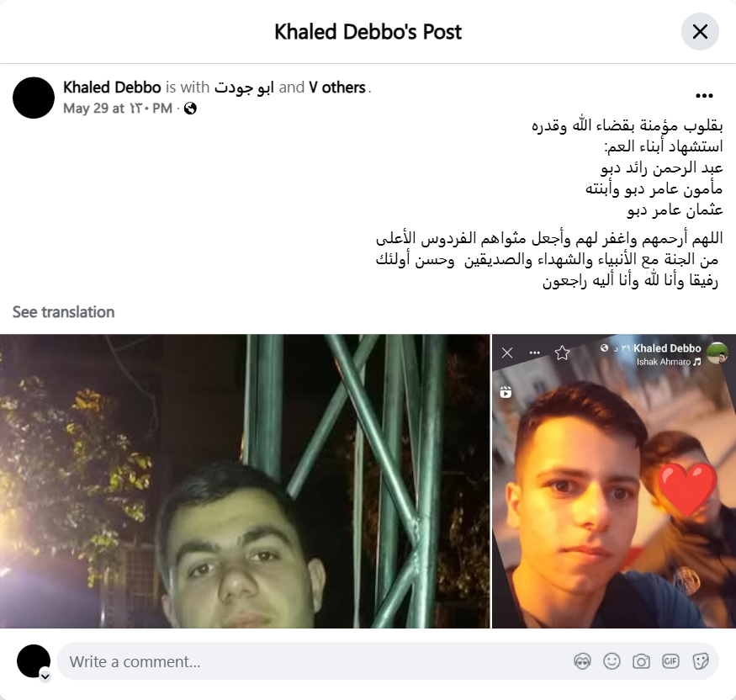This screenshot has height=700, width=736.
Task: Open the three-dot post options menu
Action: (x=704, y=96)
